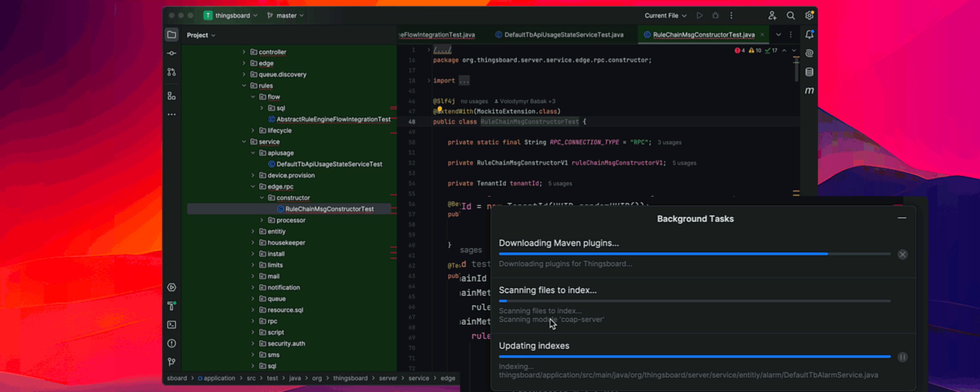Image resolution: width=980 pixels, height=392 pixels.
Task: Open the Pull Requests tool window icon
Action: [x=171, y=72]
